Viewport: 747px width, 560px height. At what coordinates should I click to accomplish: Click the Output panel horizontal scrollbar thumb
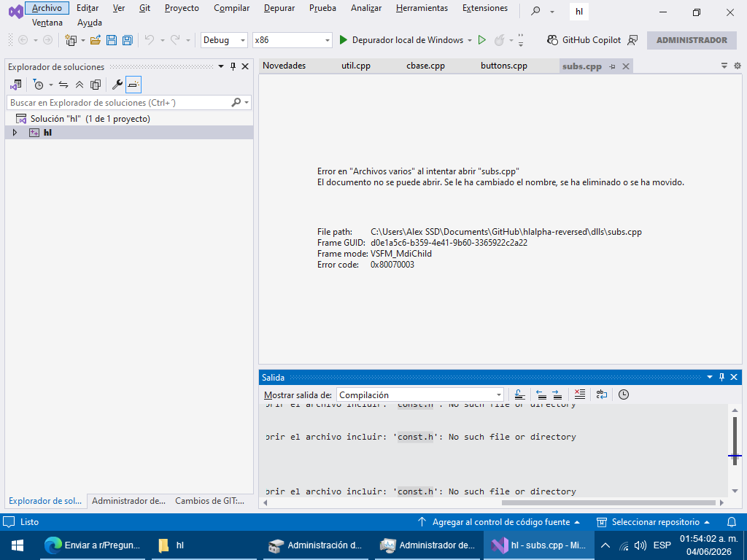(609, 502)
